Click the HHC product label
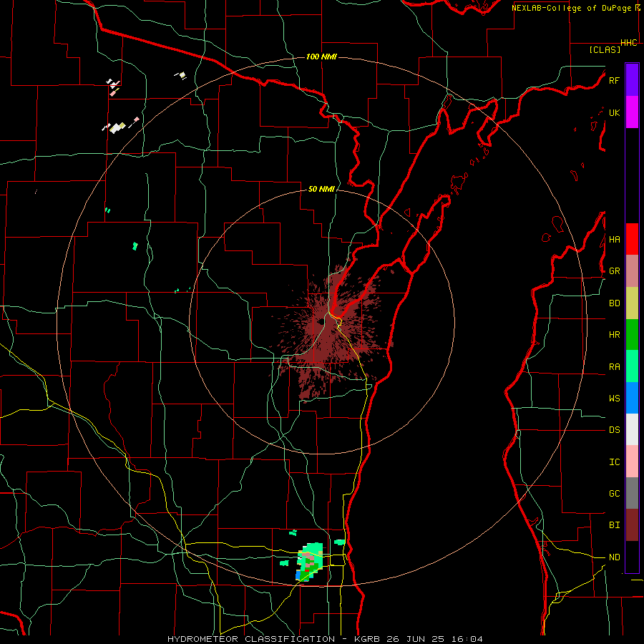644x644 pixels. click(629, 43)
